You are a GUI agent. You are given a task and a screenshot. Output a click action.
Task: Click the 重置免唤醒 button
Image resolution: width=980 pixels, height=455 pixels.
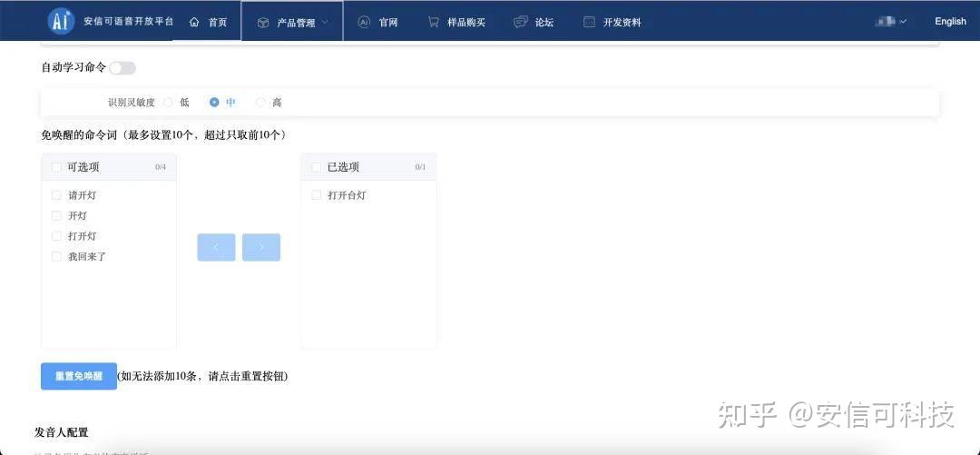(x=79, y=376)
